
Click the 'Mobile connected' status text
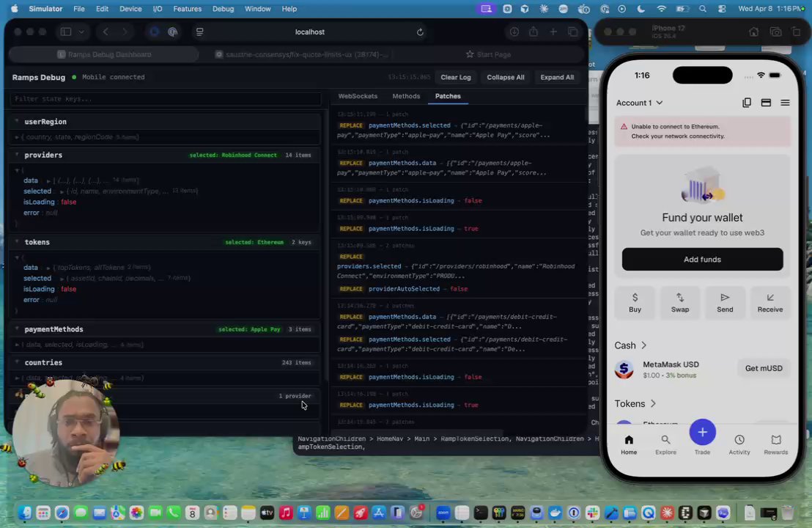(x=114, y=77)
